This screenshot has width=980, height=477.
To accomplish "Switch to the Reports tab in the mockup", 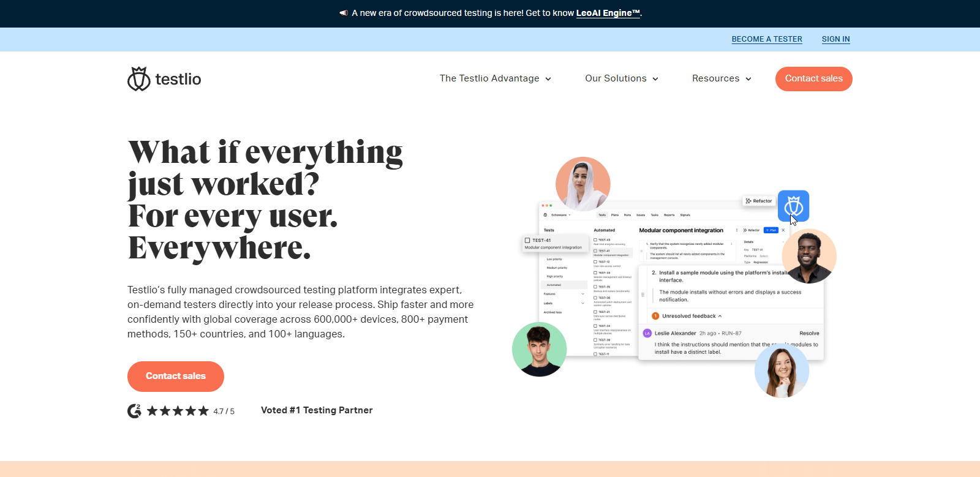I will [669, 215].
